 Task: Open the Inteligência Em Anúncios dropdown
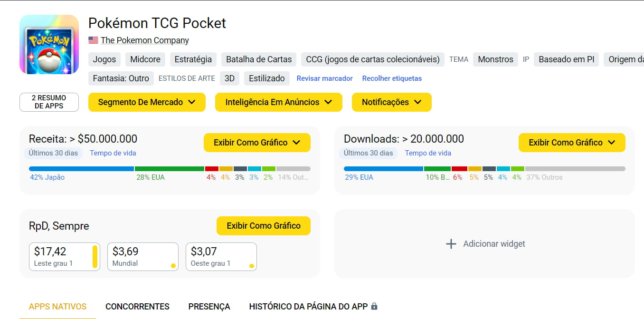pyautogui.click(x=278, y=102)
